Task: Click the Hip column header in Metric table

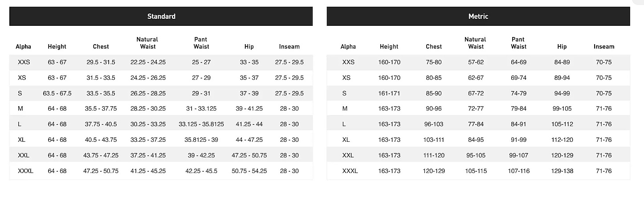Action: tap(562, 46)
